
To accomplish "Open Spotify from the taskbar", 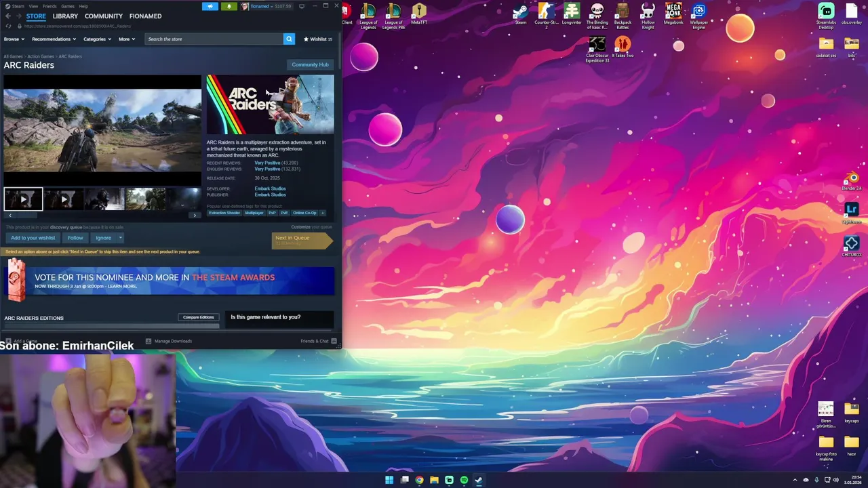I will (464, 480).
